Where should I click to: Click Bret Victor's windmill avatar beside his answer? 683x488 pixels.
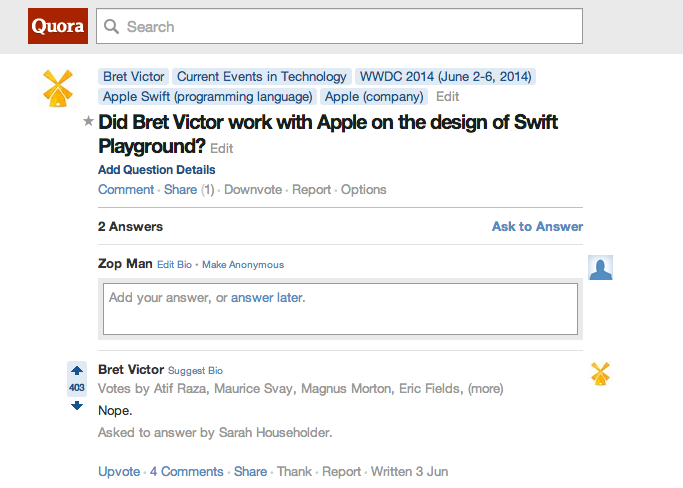pos(600,374)
